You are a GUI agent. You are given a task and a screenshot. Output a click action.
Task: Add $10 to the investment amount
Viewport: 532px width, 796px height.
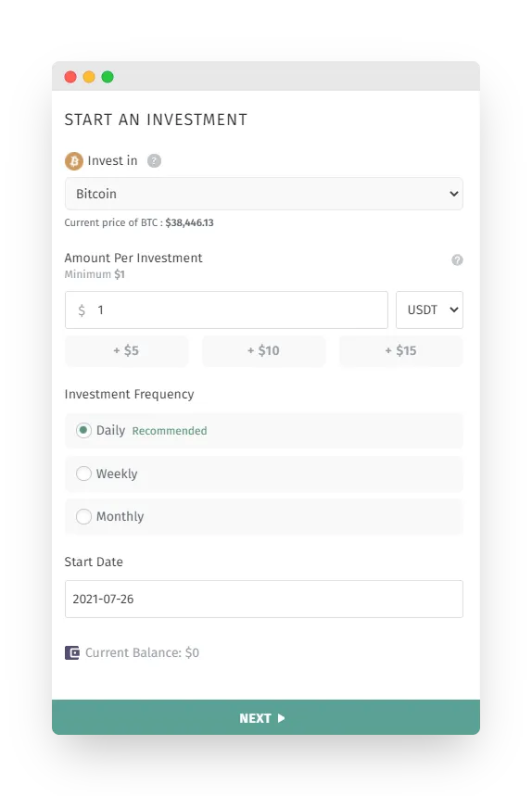[263, 350]
